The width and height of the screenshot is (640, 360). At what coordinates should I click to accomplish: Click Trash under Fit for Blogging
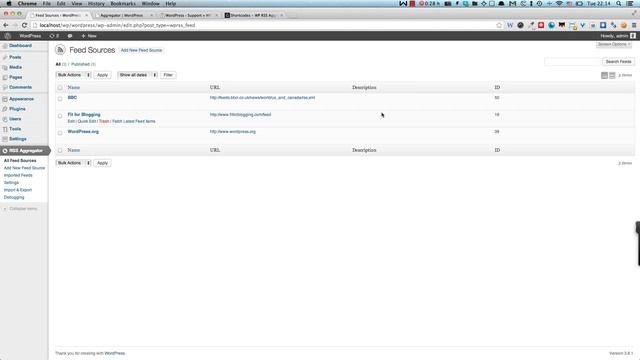pyautogui.click(x=104, y=121)
